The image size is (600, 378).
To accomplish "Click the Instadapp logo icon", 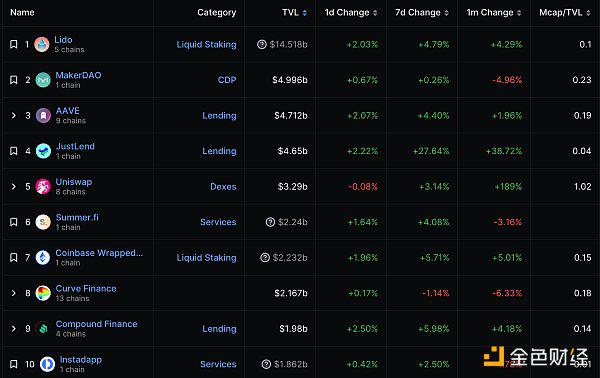I will click(47, 364).
